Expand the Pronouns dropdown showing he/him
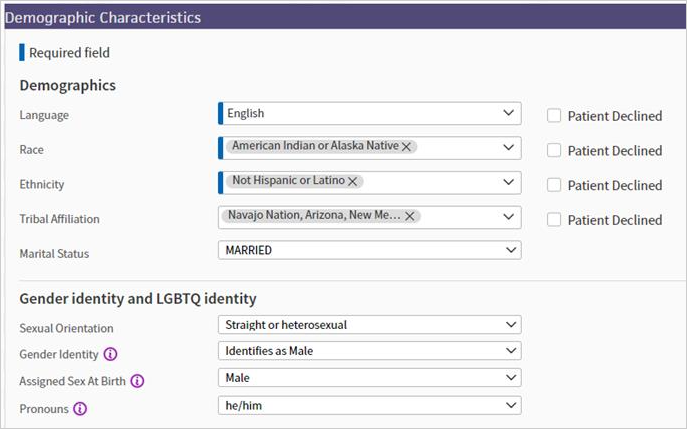 click(x=369, y=405)
